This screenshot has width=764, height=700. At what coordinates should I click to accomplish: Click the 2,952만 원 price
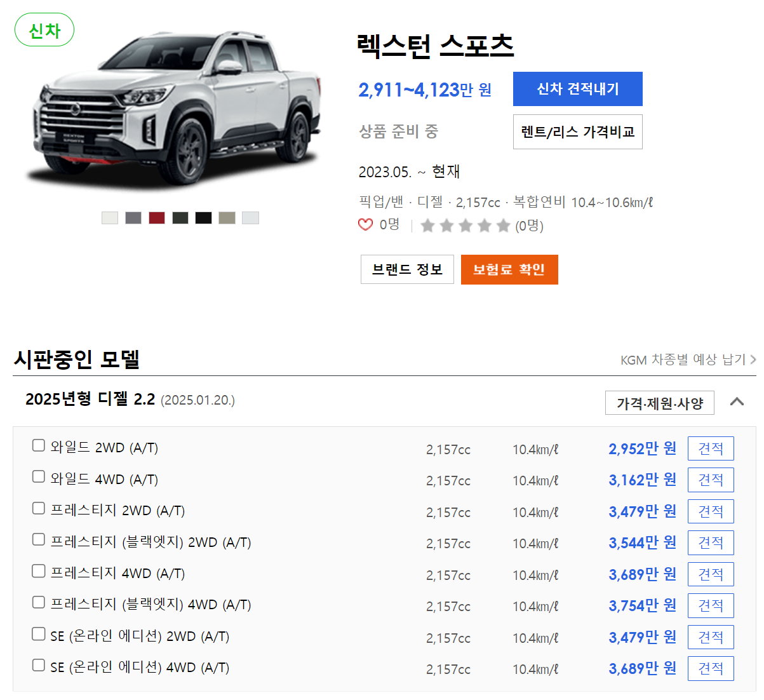click(642, 448)
